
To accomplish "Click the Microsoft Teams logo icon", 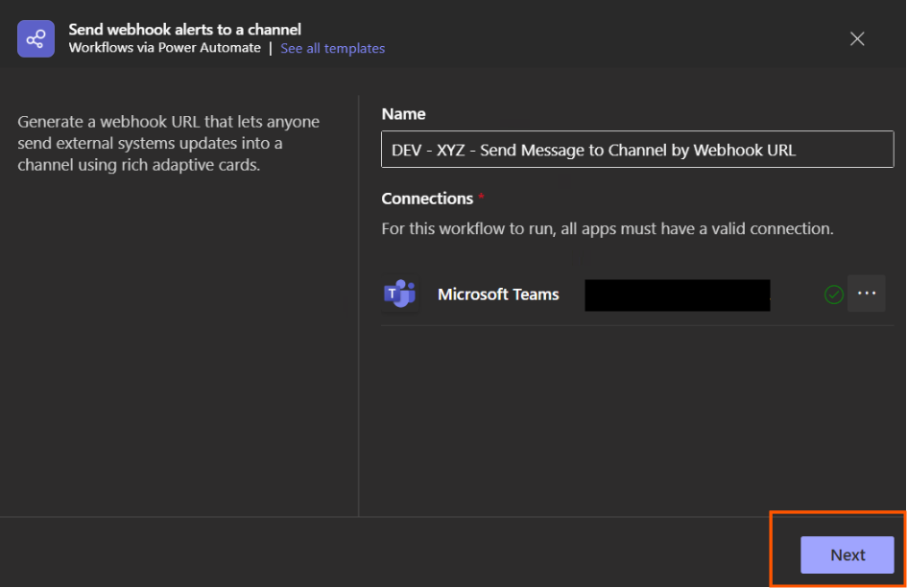I will tap(399, 294).
